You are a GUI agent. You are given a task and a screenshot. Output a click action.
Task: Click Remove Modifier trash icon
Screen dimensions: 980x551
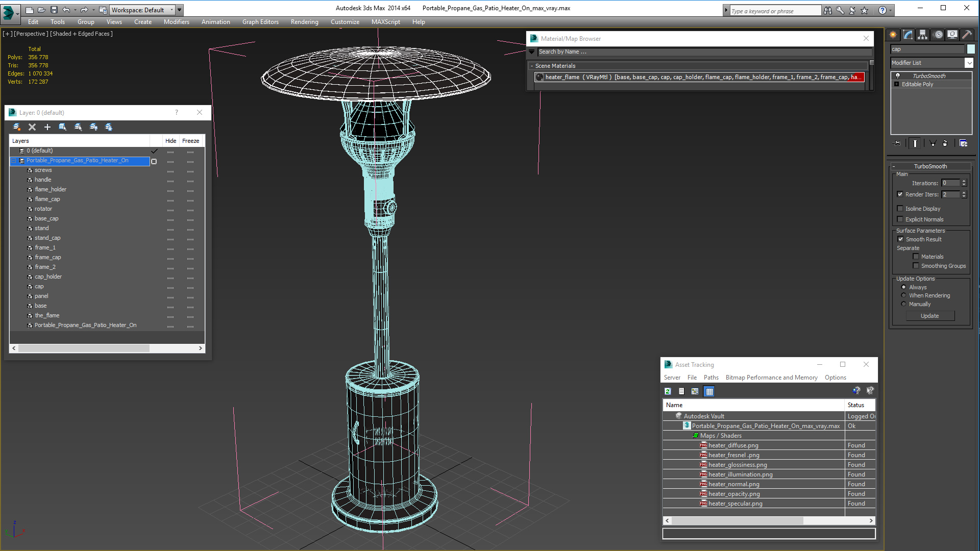(x=945, y=143)
